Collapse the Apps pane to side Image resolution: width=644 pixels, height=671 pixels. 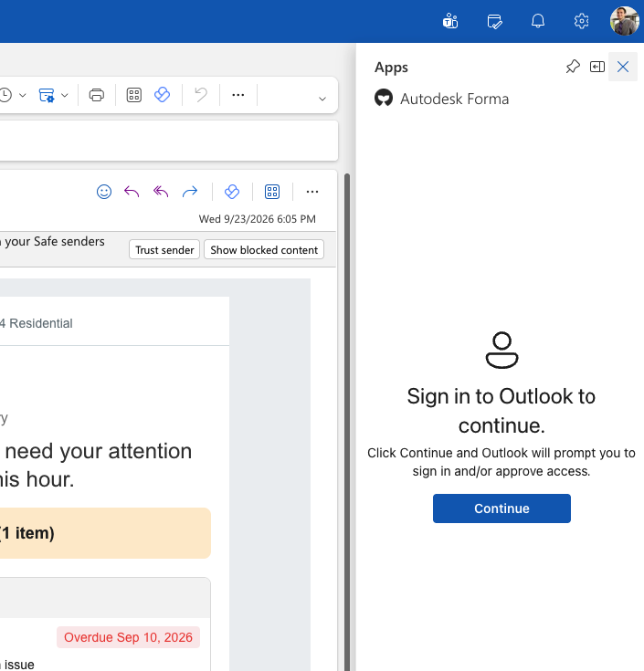(x=596, y=67)
